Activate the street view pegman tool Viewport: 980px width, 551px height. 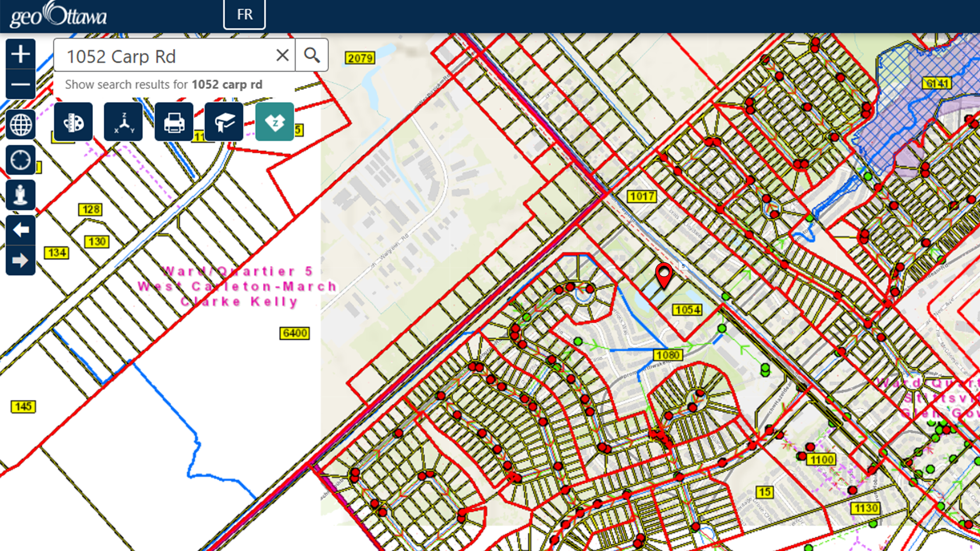(x=20, y=195)
